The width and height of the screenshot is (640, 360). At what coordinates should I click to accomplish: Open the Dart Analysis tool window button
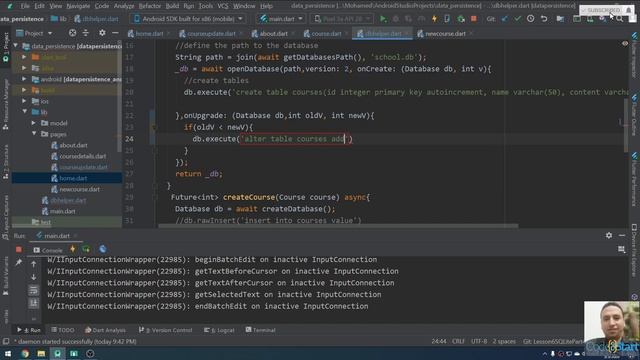(106, 330)
